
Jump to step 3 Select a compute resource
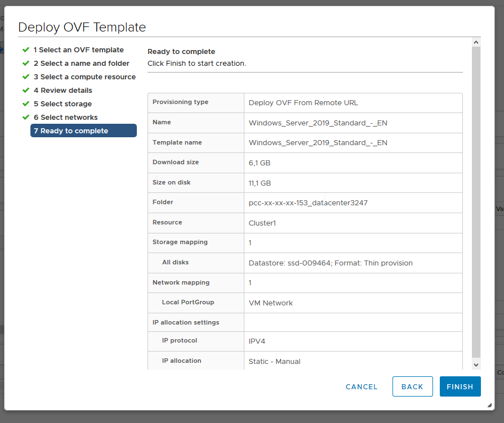[x=84, y=77]
